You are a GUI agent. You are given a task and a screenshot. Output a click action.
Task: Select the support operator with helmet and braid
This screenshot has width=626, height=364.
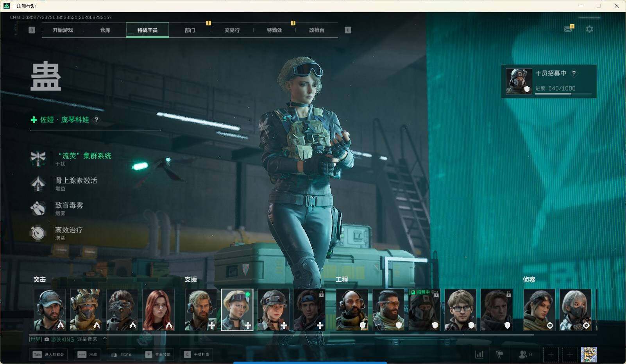[x=274, y=310]
